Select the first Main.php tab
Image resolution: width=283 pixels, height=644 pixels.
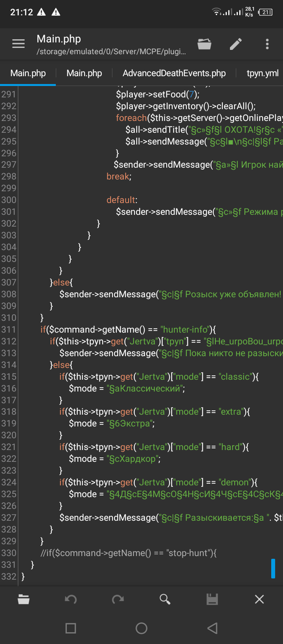[x=28, y=73]
